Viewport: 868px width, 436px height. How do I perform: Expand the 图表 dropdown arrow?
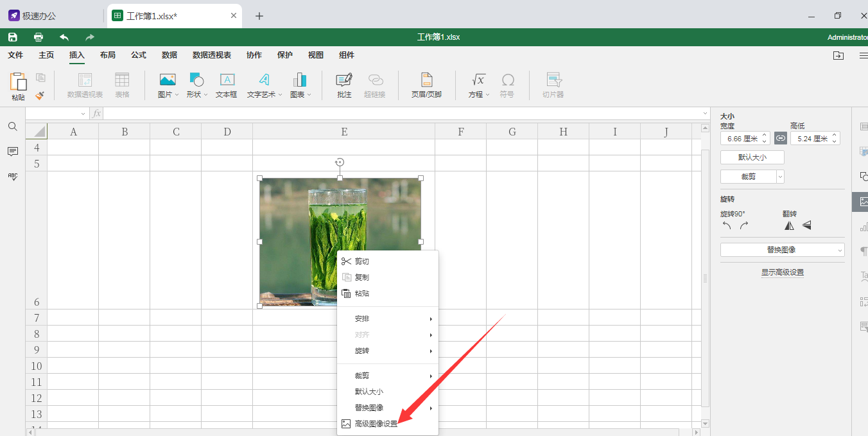309,95
